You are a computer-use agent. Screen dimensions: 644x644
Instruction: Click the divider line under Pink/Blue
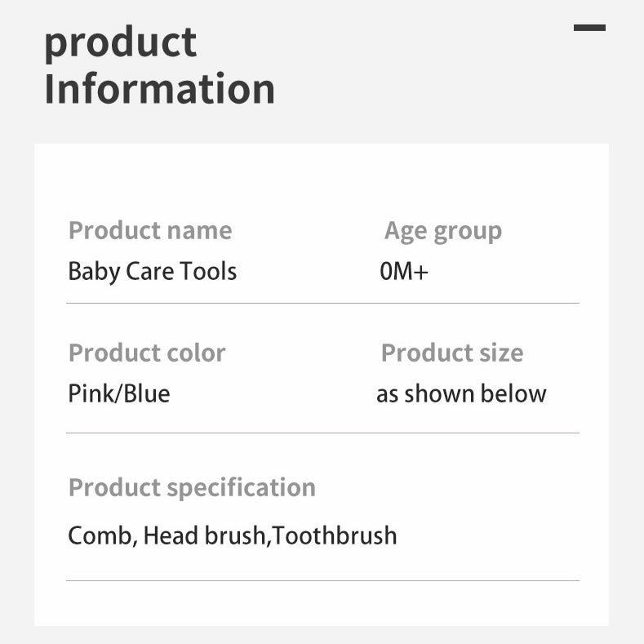coord(322,433)
